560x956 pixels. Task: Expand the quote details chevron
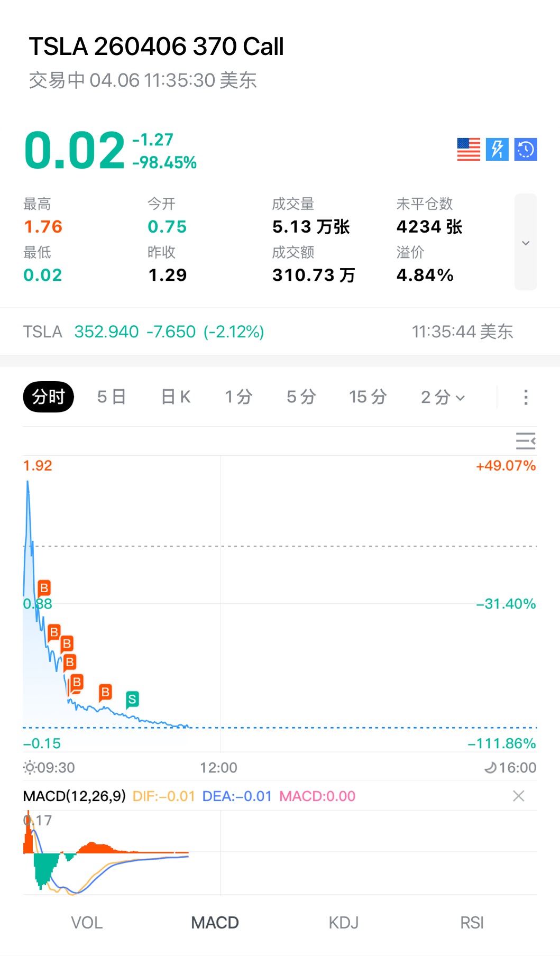[526, 243]
